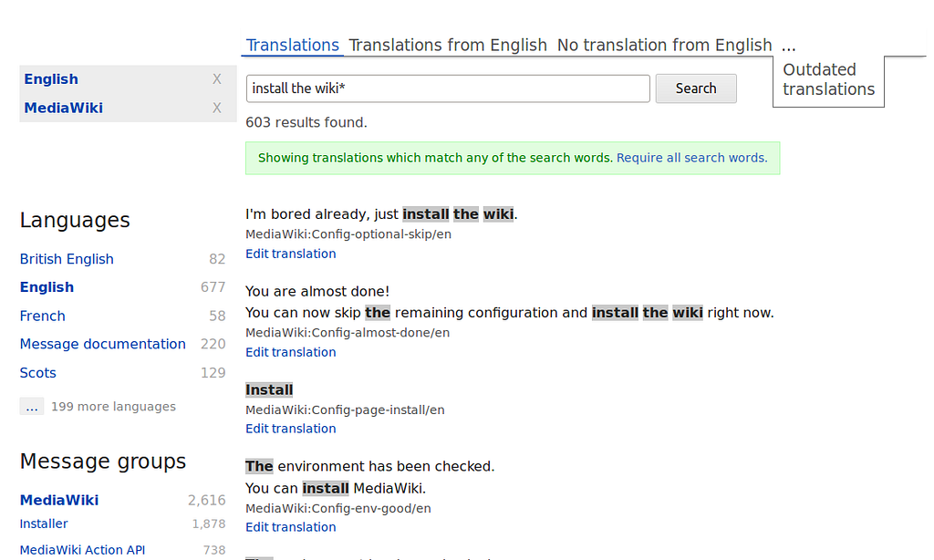This screenshot has width=934, height=560.
Task: Click the 'I'm bored already' result text
Action: pos(381,214)
